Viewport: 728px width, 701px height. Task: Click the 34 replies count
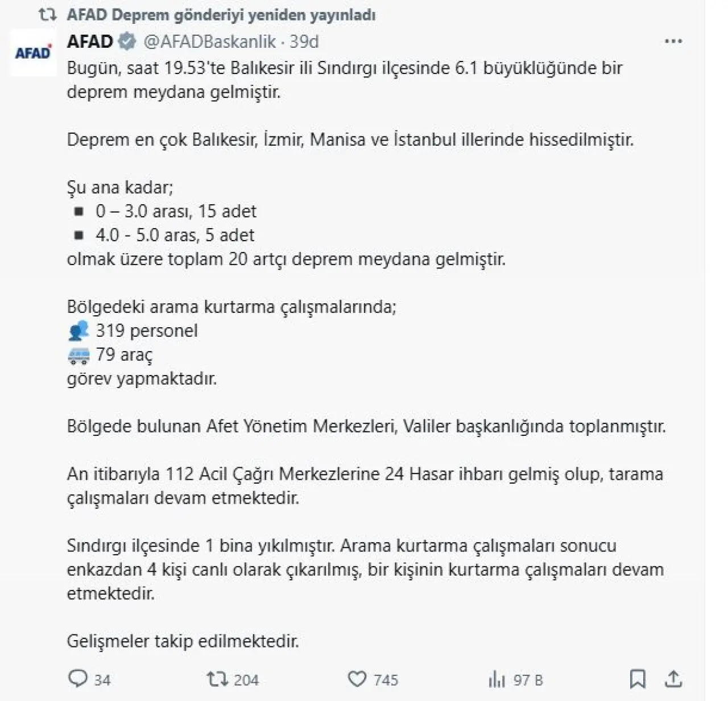pos(102,680)
